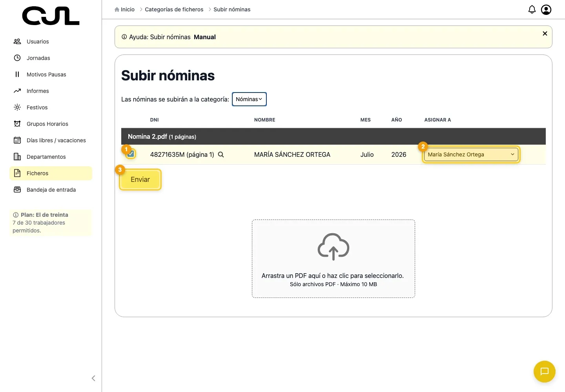Click the Grupos Horarios alarm icon
565x392 pixels.
17,124
